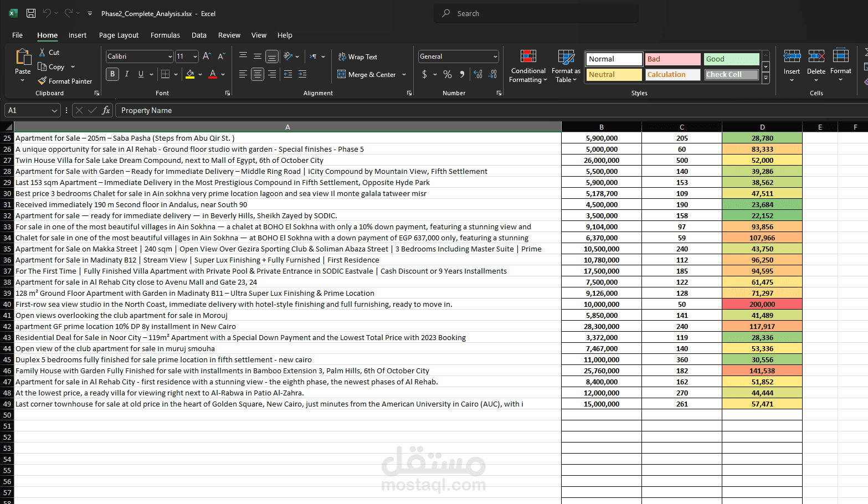Toggle Underline formatting
Viewport: 868px width, 504px height.
coord(141,74)
